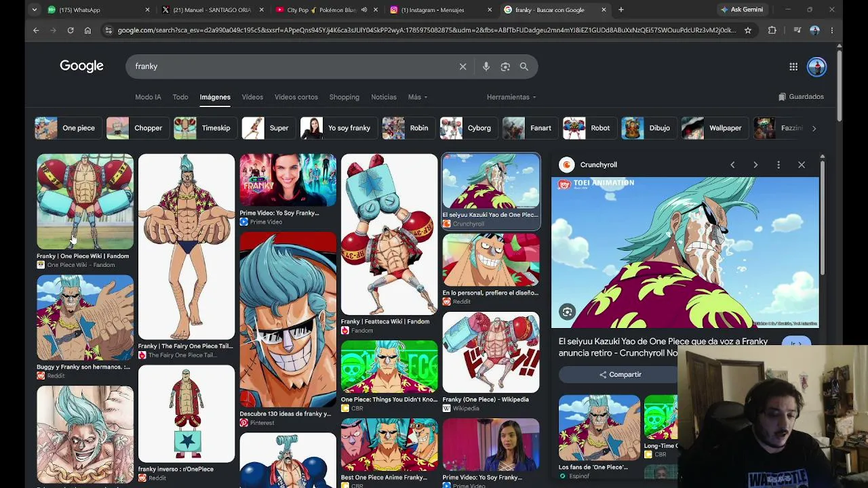868x488 pixels.
Task: Open the Noticias tab
Action: coord(384,97)
